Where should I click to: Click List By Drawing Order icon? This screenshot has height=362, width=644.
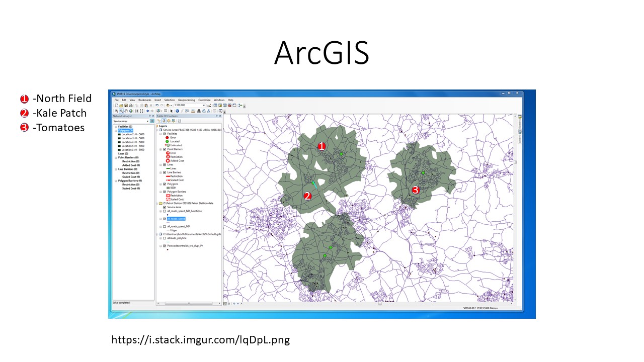click(x=159, y=121)
